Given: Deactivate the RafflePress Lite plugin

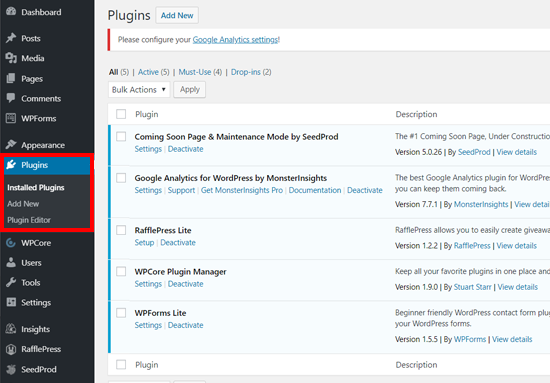Looking at the screenshot, I should point(178,243).
